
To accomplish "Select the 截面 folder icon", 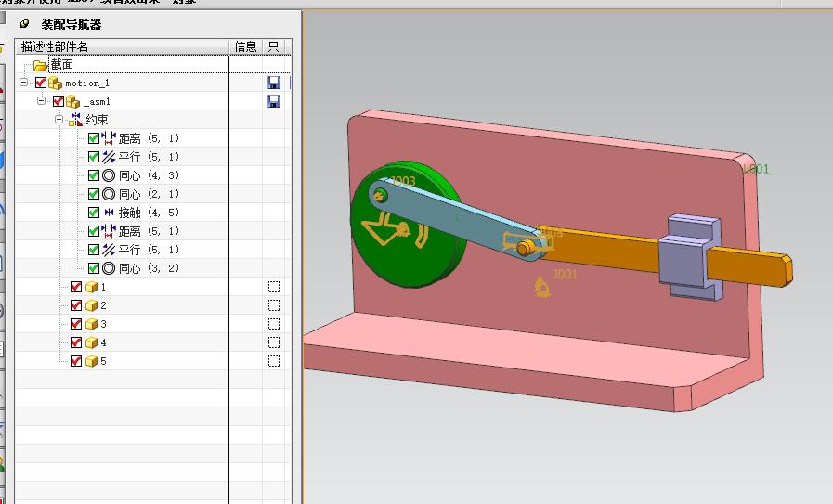I will [40, 65].
